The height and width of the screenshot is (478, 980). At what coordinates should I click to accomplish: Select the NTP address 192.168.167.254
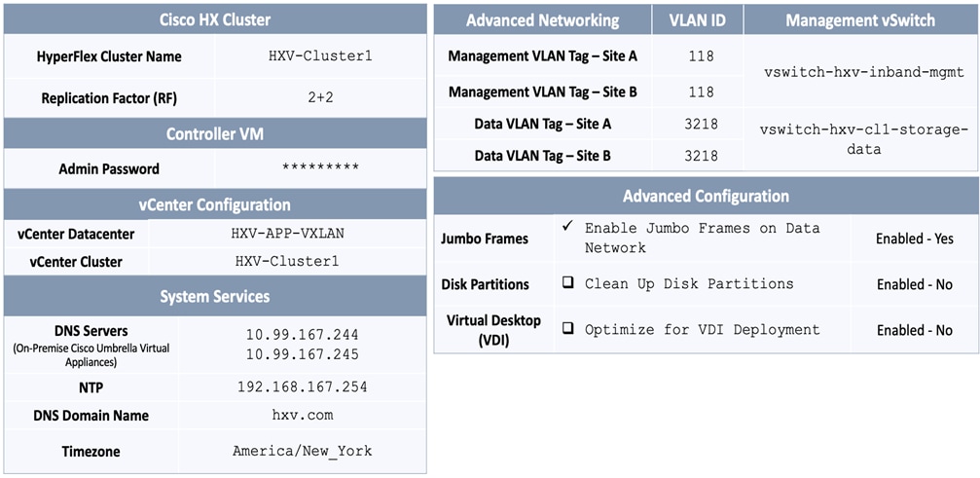(303, 386)
